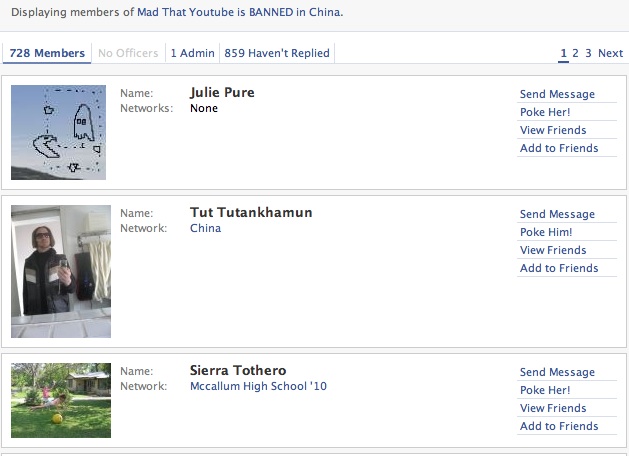
Task: Click Sierra Tothero's profile picture
Action: click(x=61, y=400)
